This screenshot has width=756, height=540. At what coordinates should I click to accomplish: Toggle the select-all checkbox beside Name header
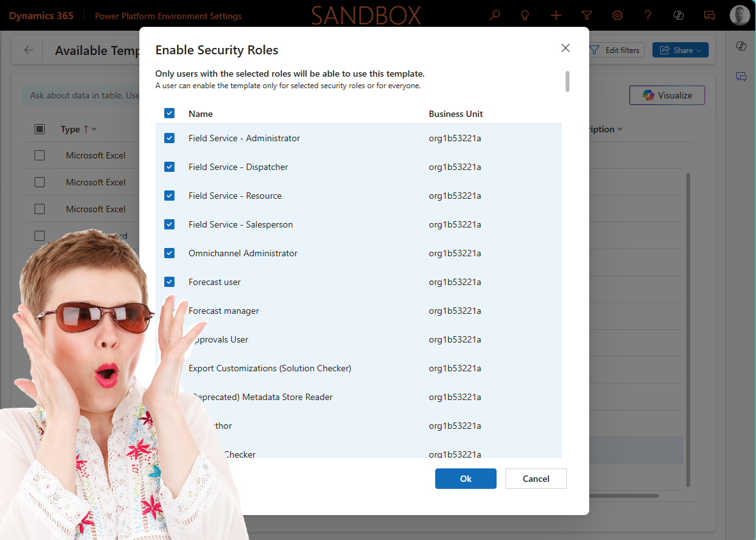coord(169,114)
